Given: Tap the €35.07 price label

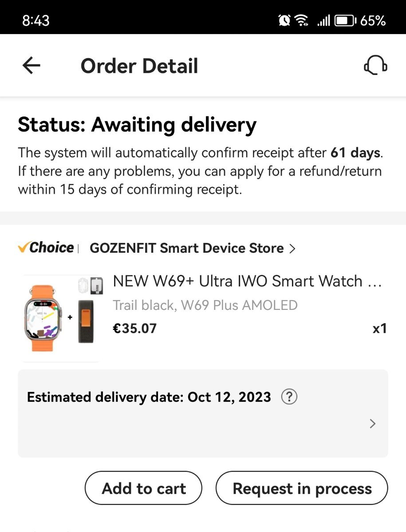Looking at the screenshot, I should coord(134,329).
